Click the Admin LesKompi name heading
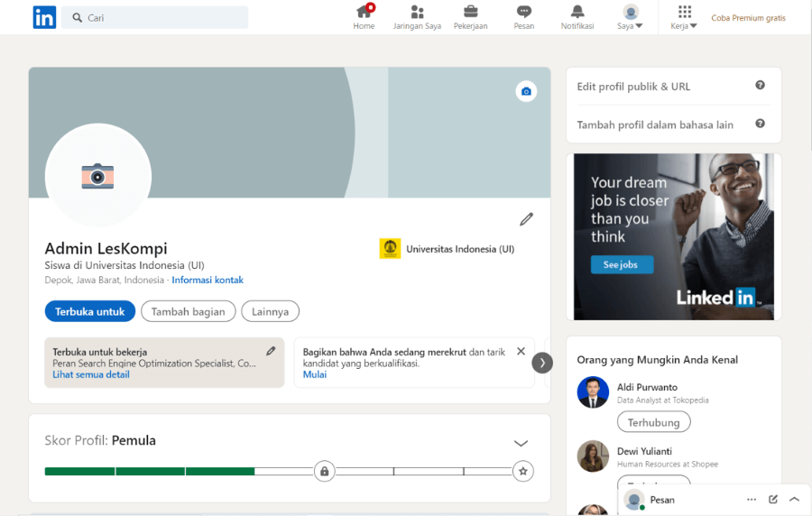This screenshot has height=516, width=812. pyautogui.click(x=106, y=248)
